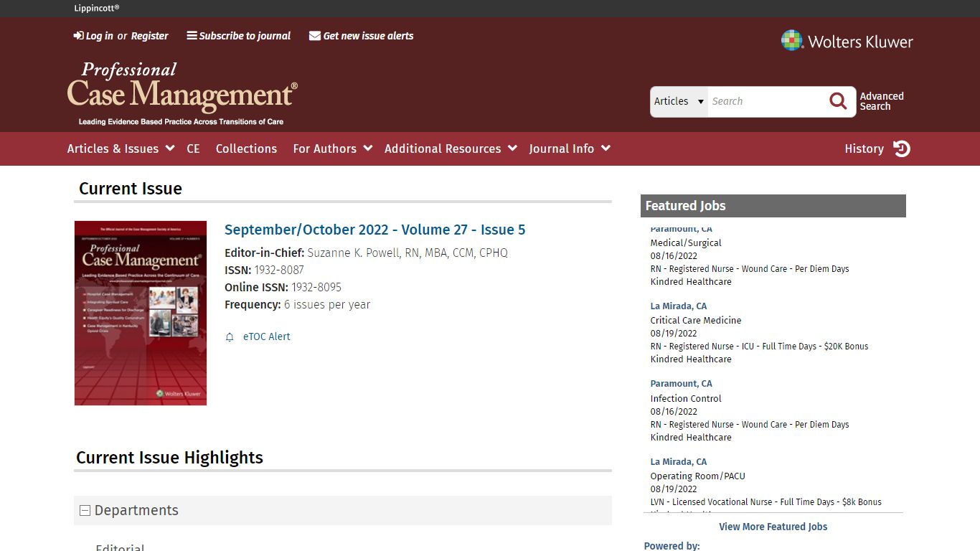Click the History clock icon
Screen dimensions: 980x551
[902, 149]
